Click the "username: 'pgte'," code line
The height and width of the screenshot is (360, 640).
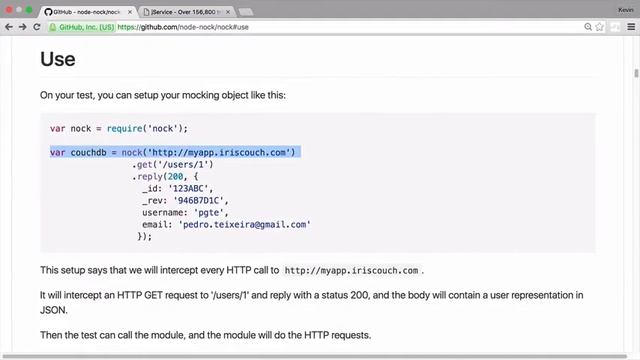tap(185, 212)
